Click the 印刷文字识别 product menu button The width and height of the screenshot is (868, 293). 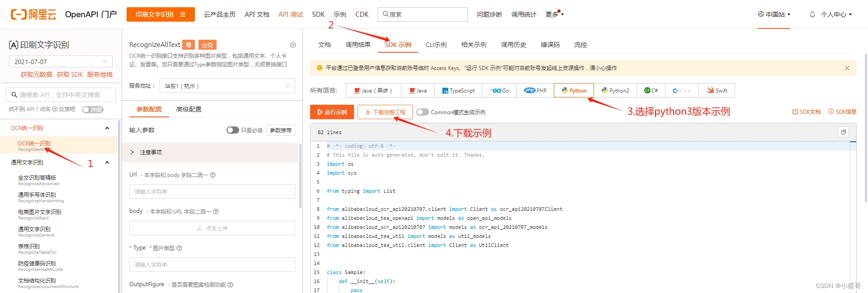click(x=160, y=14)
